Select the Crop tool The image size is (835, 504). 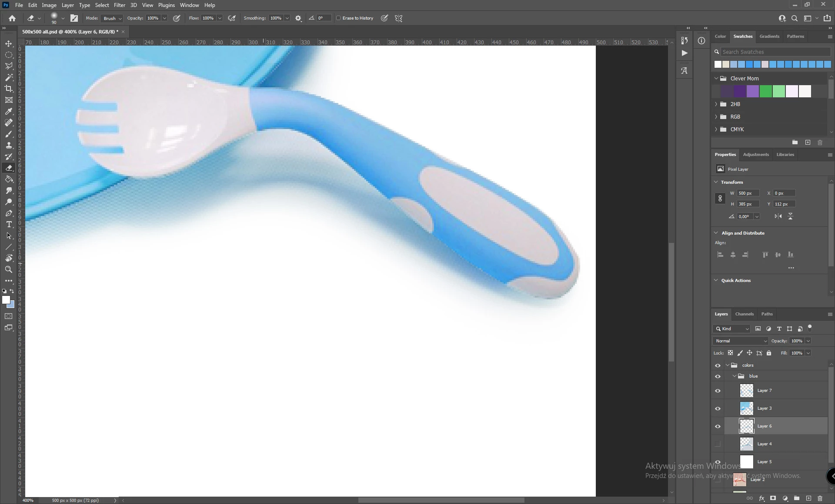pyautogui.click(x=9, y=89)
